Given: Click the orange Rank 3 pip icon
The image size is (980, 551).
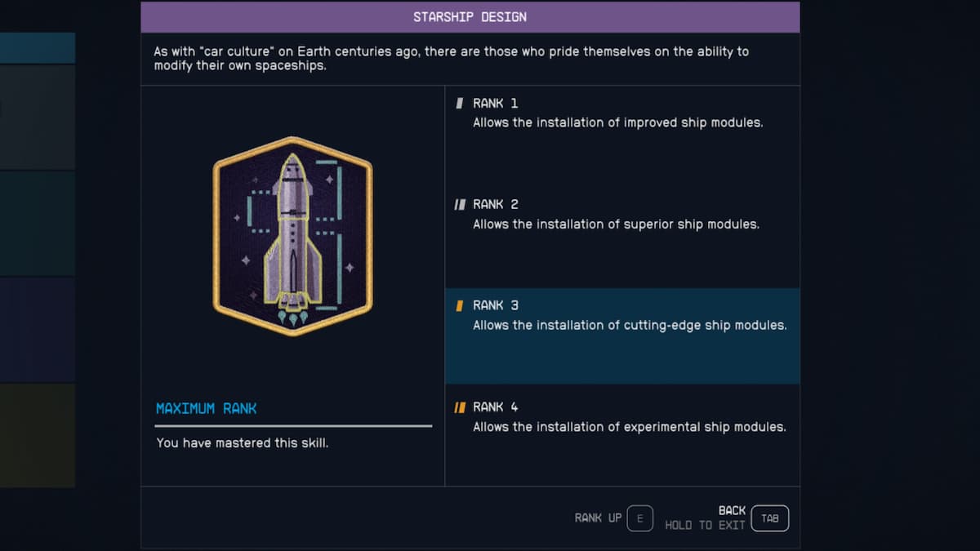Looking at the screenshot, I should [x=460, y=304].
